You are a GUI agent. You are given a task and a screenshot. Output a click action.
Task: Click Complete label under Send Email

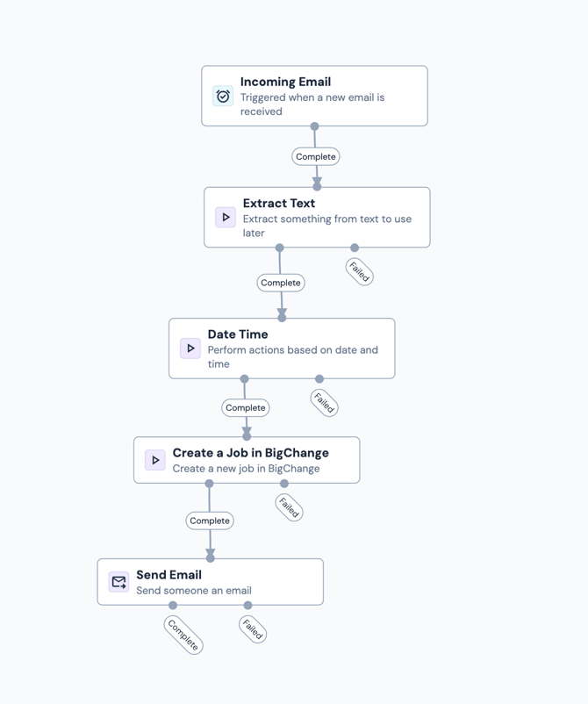point(183,634)
